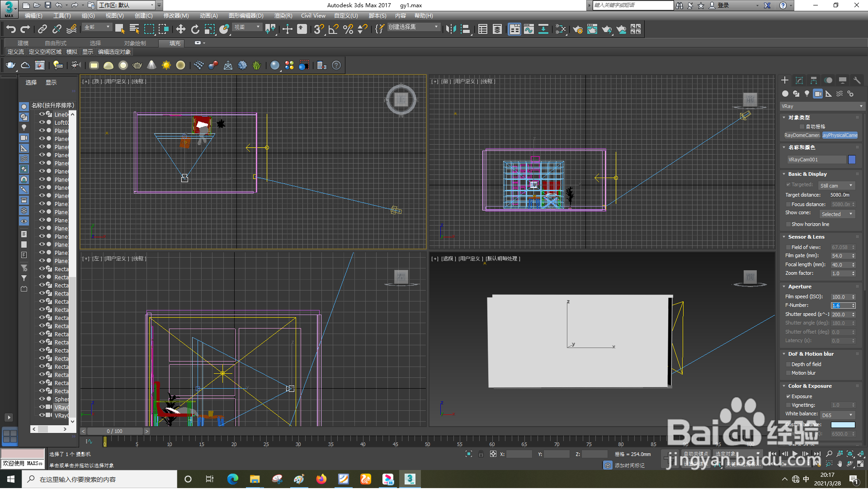Toggle angle snap icon
This screenshot has width=868, height=489.
334,29
